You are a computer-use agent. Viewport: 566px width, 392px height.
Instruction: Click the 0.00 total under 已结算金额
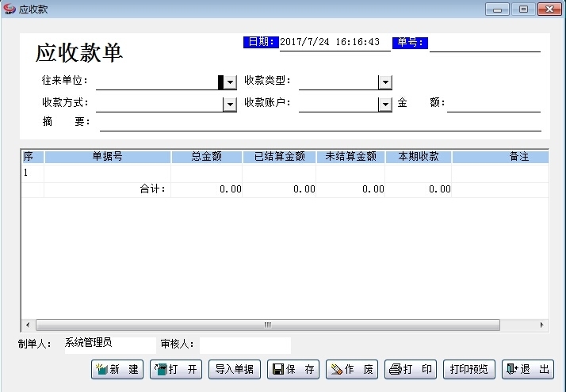point(279,189)
